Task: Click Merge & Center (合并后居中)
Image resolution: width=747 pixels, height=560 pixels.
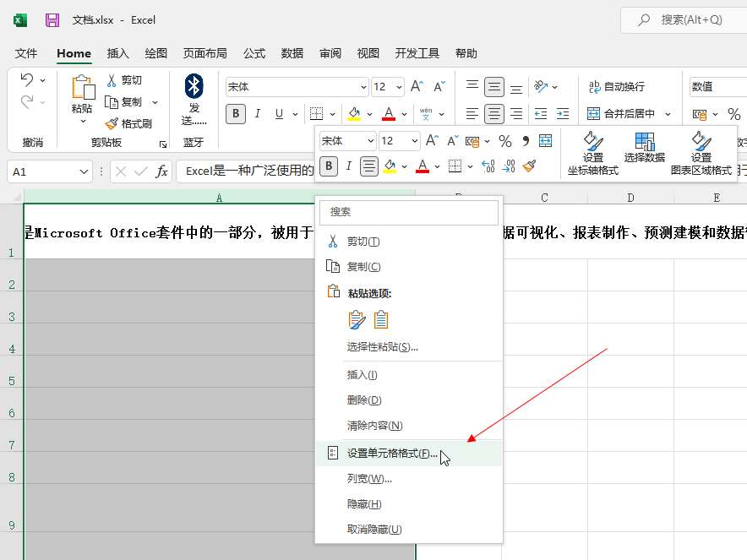Action: [x=621, y=114]
